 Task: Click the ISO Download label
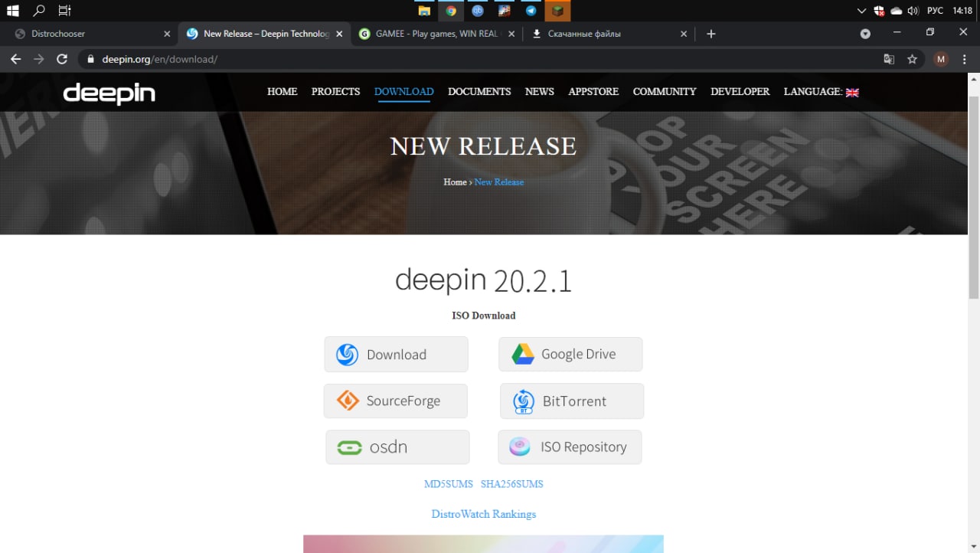[484, 316]
